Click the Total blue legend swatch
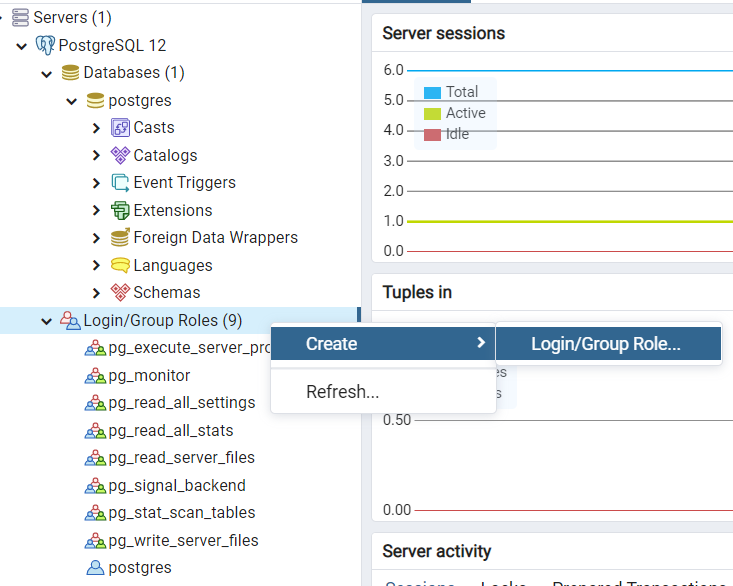The image size is (733, 586). click(432, 92)
